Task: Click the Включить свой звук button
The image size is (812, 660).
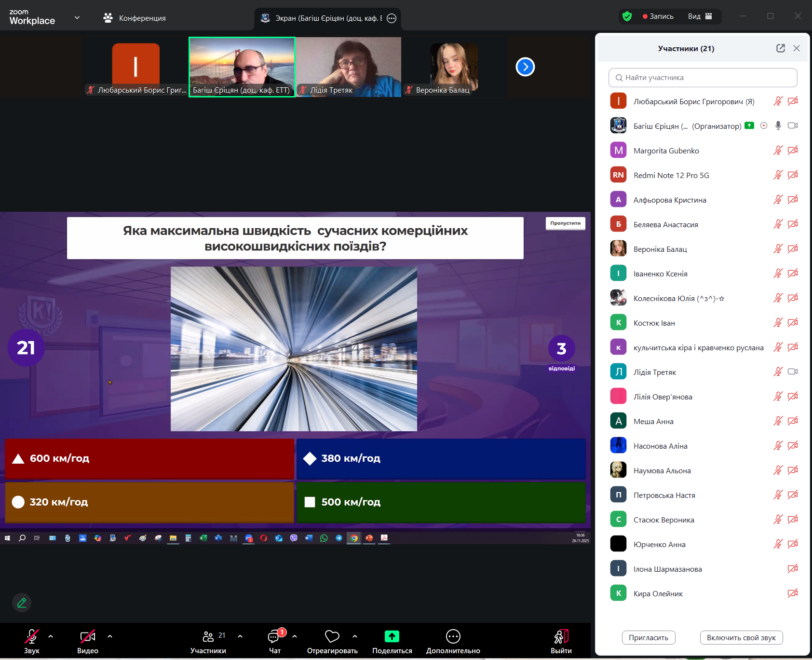Action: (x=741, y=638)
